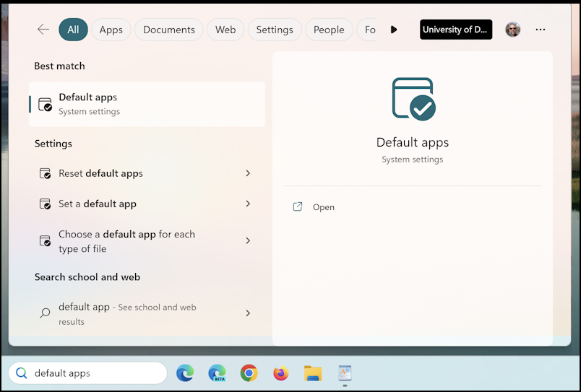Click the taskbar search box with default apps
This screenshot has height=392, width=581.
[88, 373]
